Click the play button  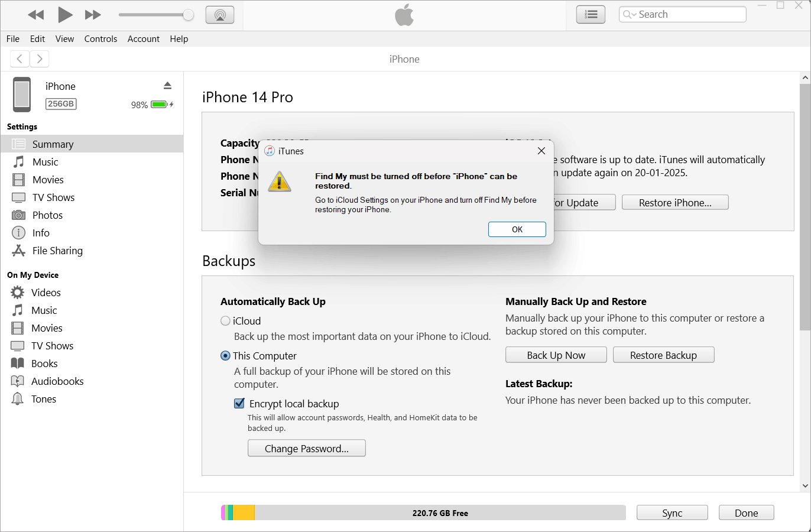tap(65, 15)
